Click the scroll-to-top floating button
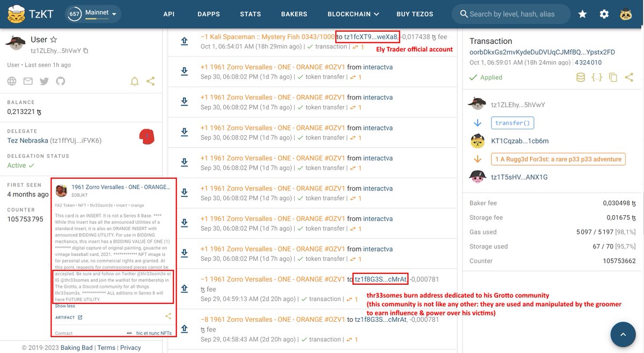The width and height of the screenshot is (644, 353). pos(623,334)
